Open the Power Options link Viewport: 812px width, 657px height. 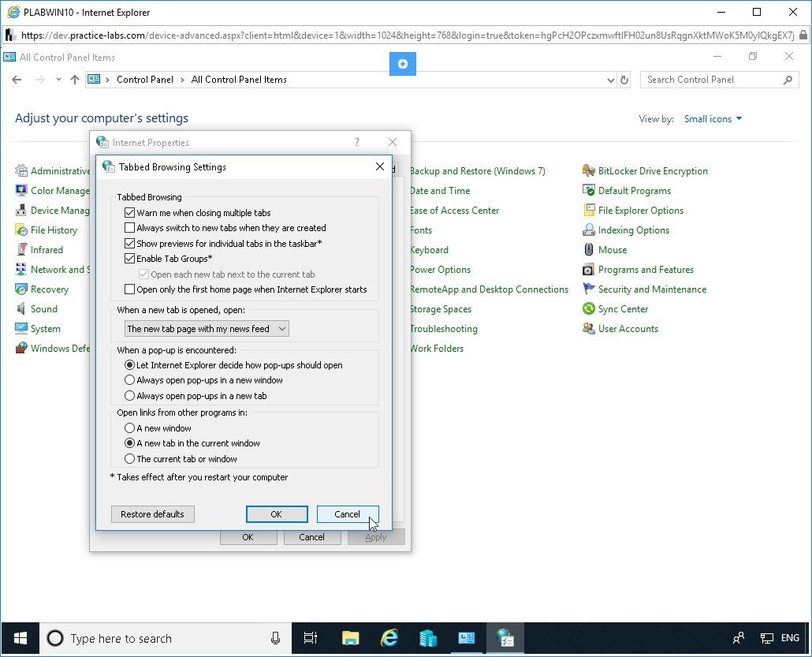click(x=441, y=270)
